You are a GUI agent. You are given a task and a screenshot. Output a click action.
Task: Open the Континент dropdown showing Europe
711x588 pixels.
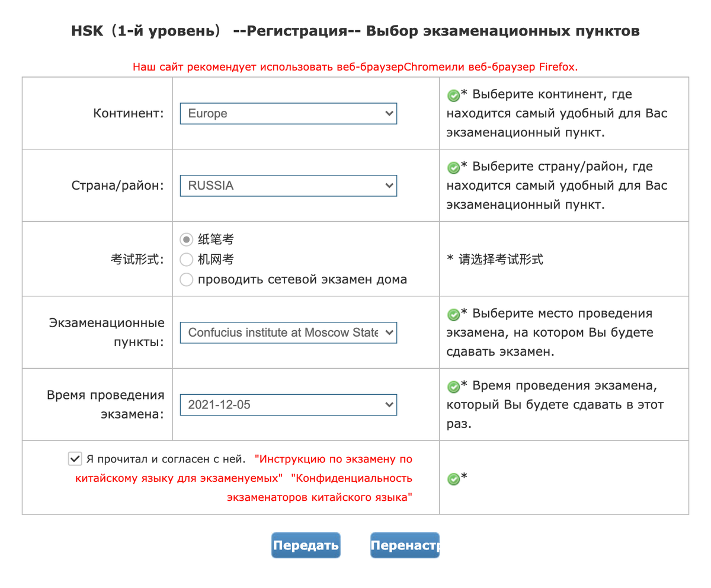288,113
